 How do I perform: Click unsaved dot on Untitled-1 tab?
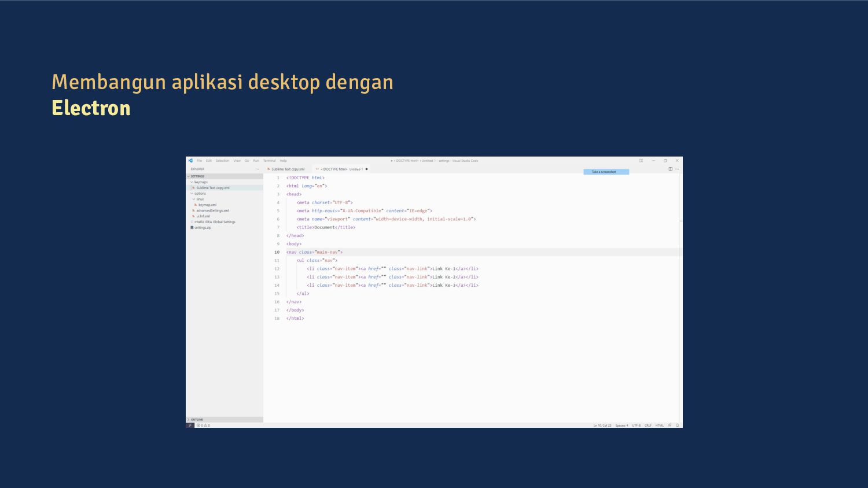366,169
